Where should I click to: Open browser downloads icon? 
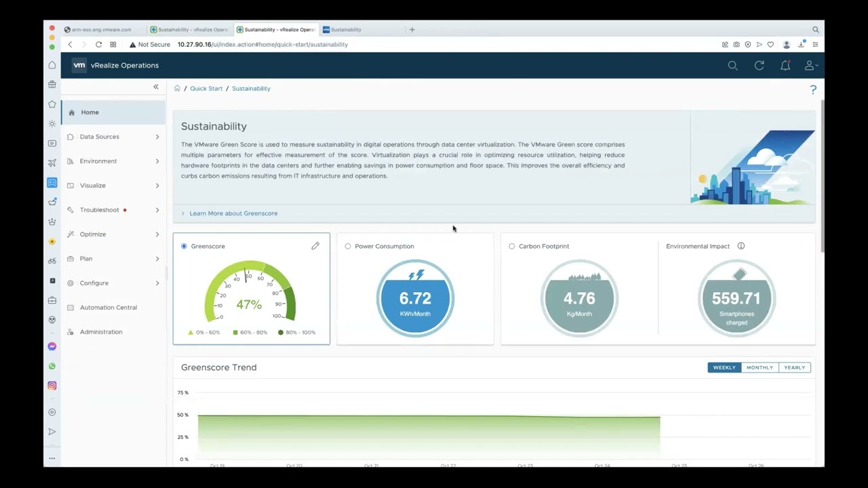802,45
